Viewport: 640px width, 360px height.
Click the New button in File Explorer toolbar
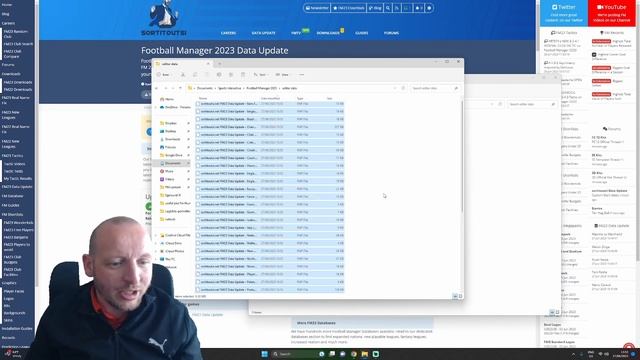click(x=164, y=75)
